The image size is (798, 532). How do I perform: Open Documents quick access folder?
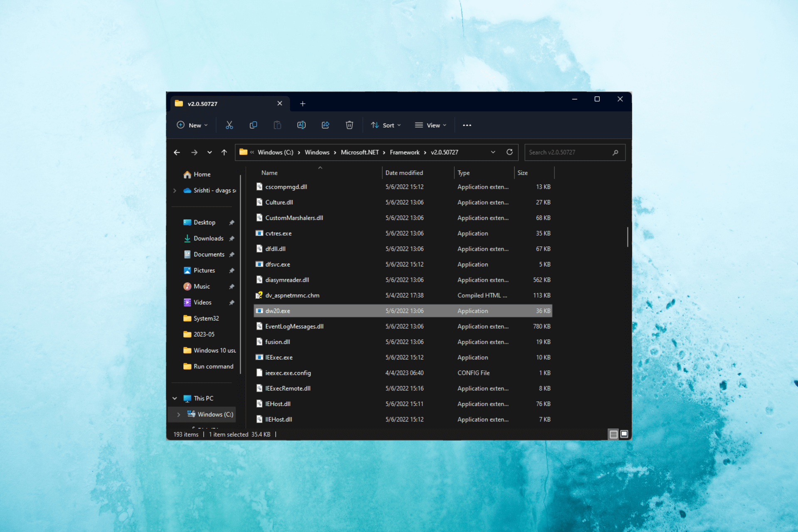204,254
